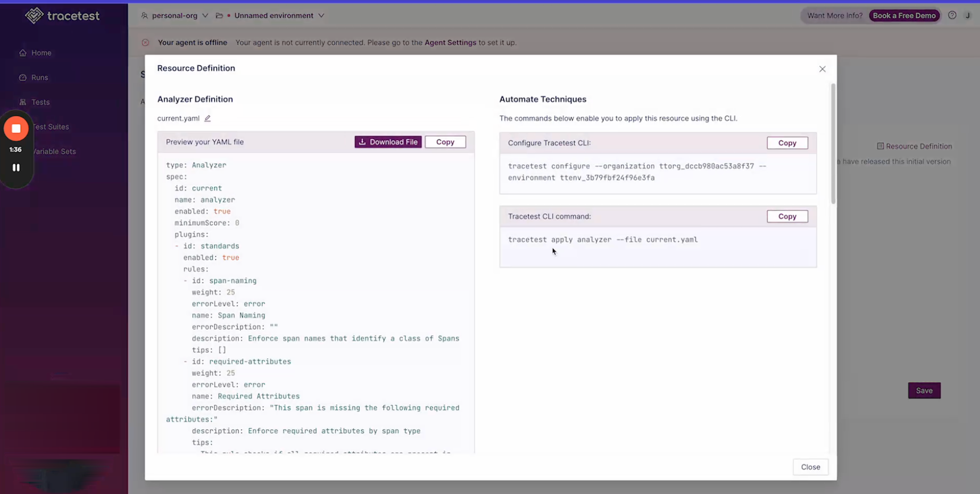Screen dimensions: 980x494
Task: Click the Close button in modal footer
Action: pyautogui.click(x=810, y=467)
